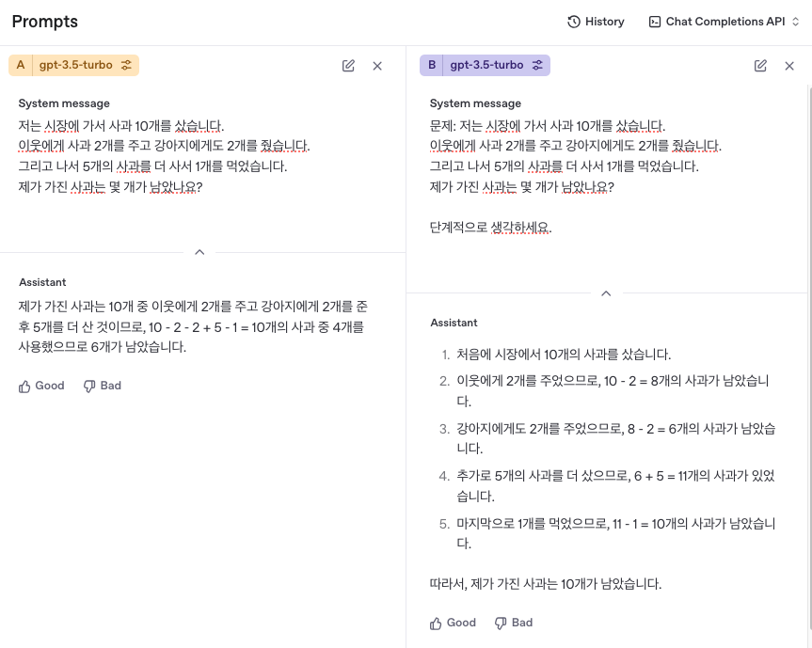Click into system message text of panel A
The width and height of the screenshot is (812, 648).
[164, 156]
